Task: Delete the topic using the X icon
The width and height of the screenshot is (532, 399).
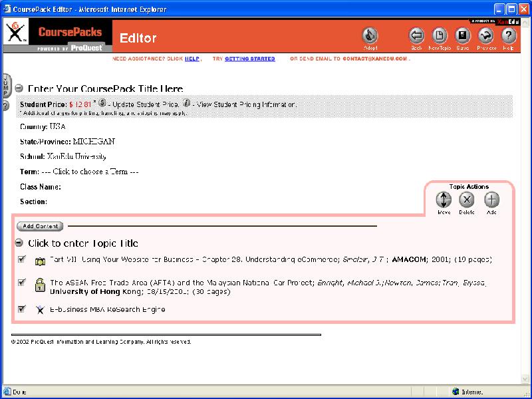Action: coord(467,199)
